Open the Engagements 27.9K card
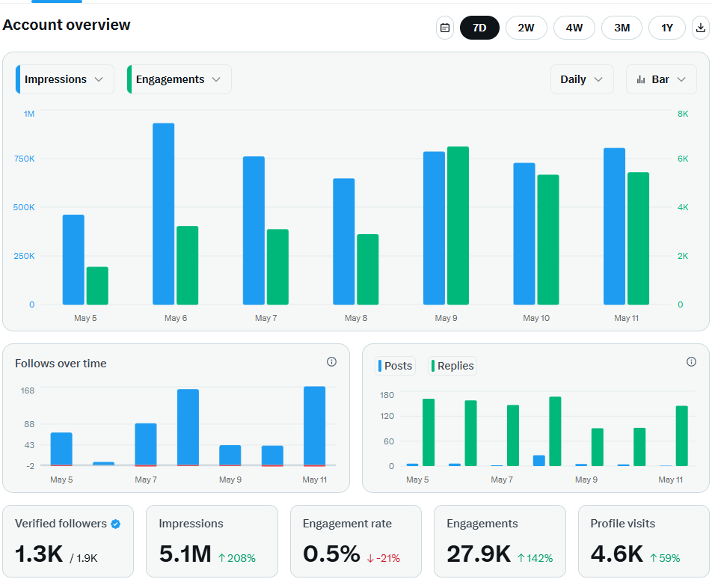The image size is (712, 588). [x=500, y=541]
